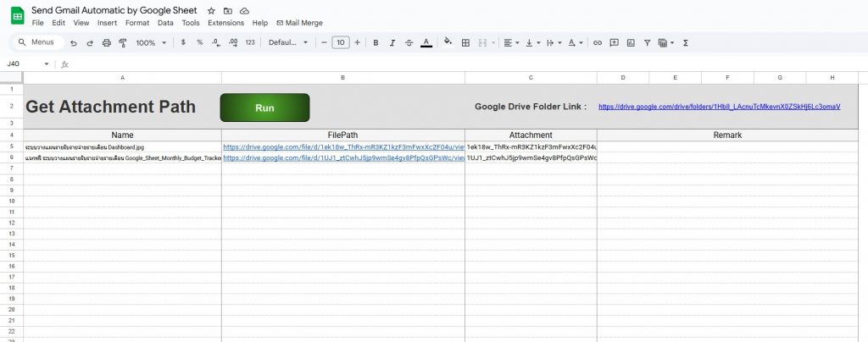Increase decimal places
Viewport: 868px width, 342px height.
pyautogui.click(x=233, y=42)
